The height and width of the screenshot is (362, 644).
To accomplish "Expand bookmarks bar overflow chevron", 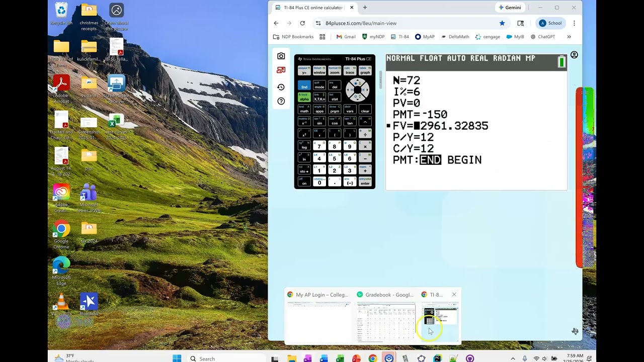I will [569, 37].
